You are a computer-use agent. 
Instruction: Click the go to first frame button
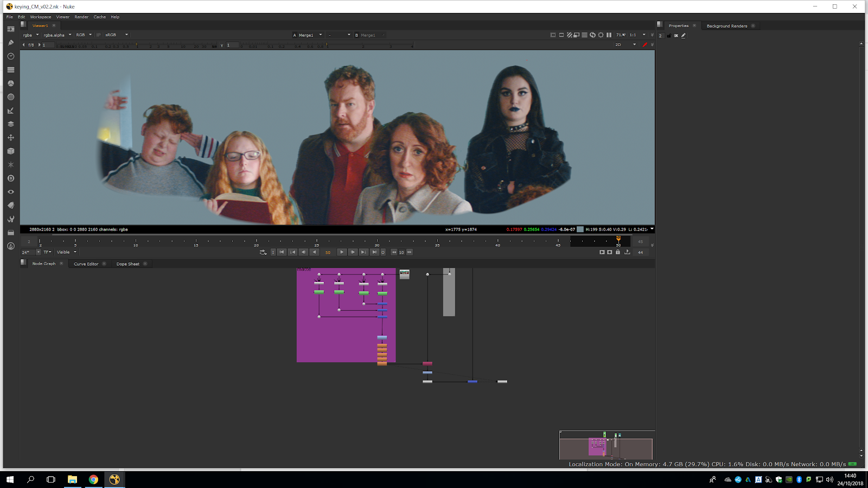coord(282,252)
